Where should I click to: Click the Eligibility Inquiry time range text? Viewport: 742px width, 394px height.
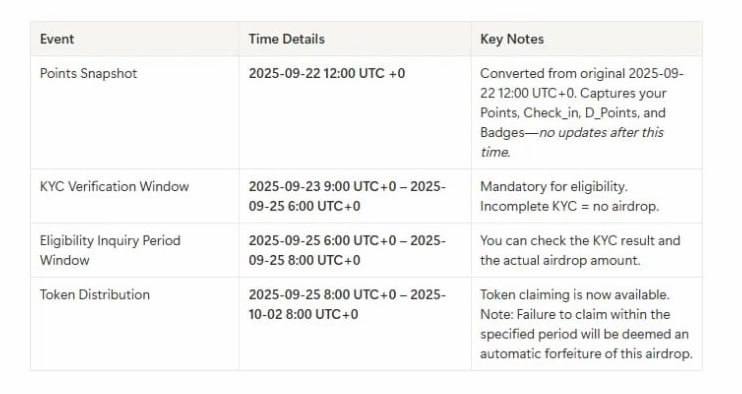pos(347,250)
